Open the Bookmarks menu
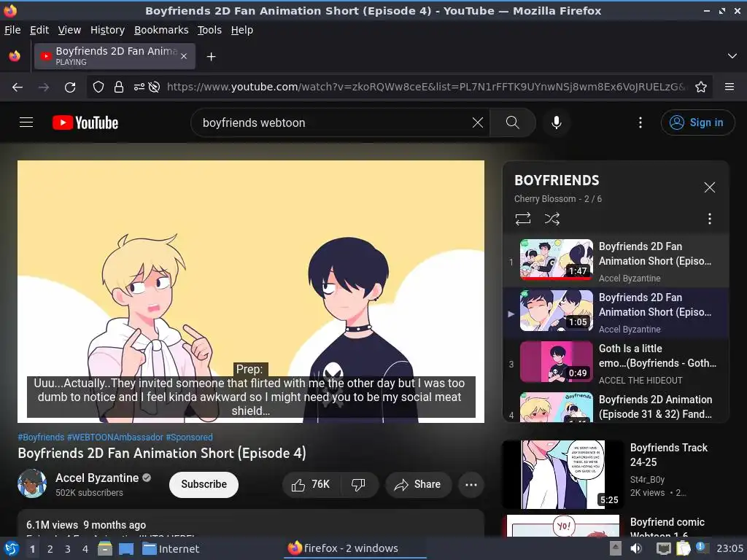 click(161, 30)
